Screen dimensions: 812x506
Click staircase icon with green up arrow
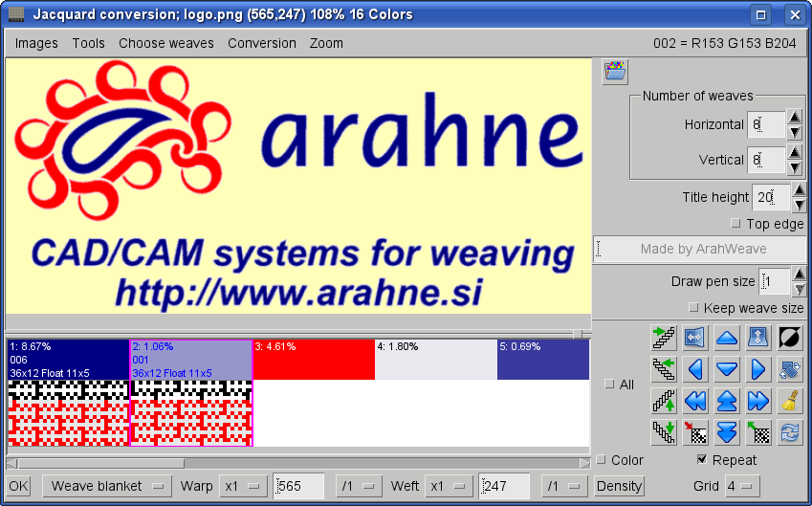pos(664,401)
